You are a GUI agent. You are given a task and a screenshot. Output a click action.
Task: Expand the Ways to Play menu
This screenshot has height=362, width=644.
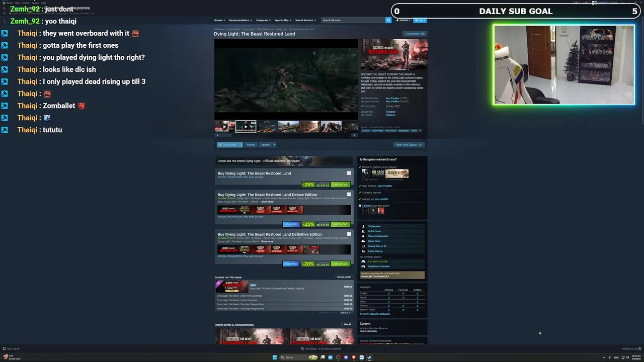coord(283,20)
